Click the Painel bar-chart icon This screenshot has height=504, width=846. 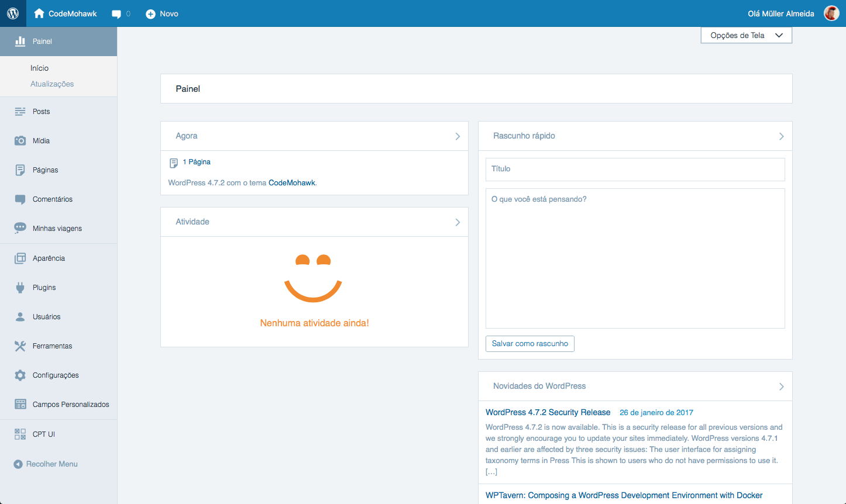click(20, 41)
